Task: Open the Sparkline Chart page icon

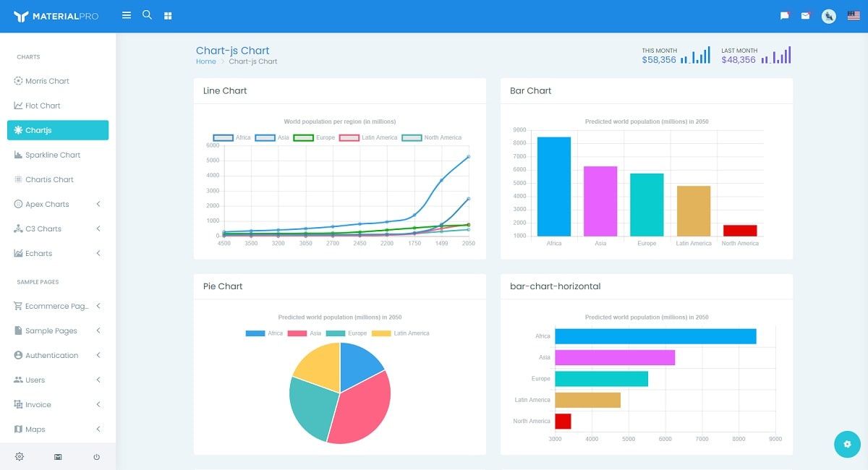Action: coord(17,155)
